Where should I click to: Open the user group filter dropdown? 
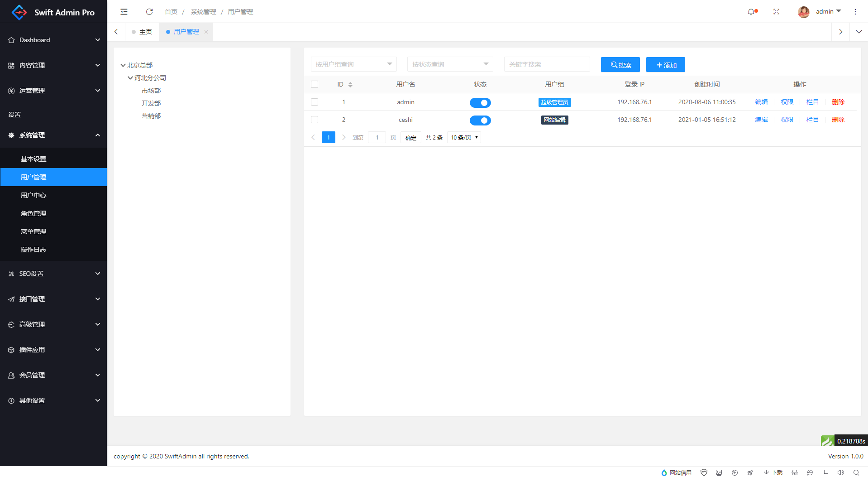pos(353,64)
